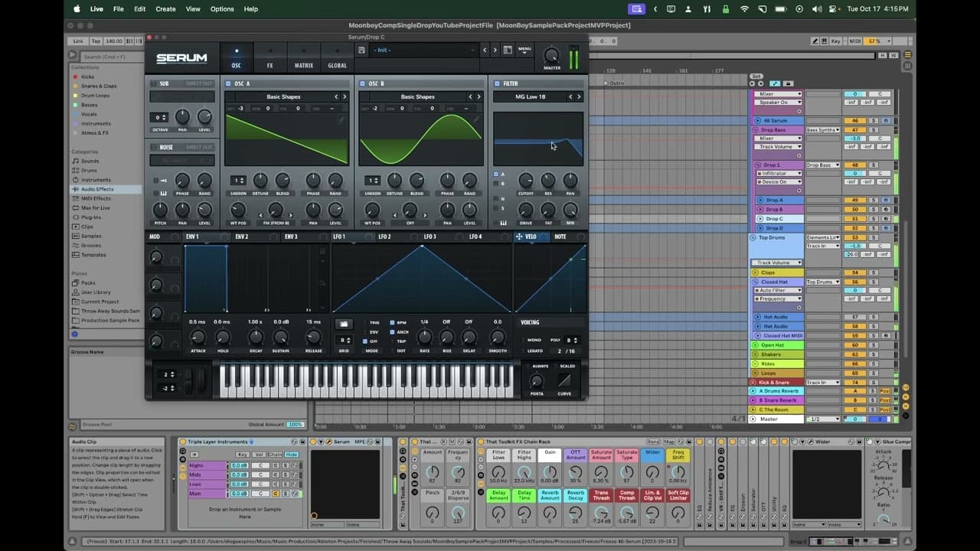Open MG Low 18 filter type menu

click(531, 96)
